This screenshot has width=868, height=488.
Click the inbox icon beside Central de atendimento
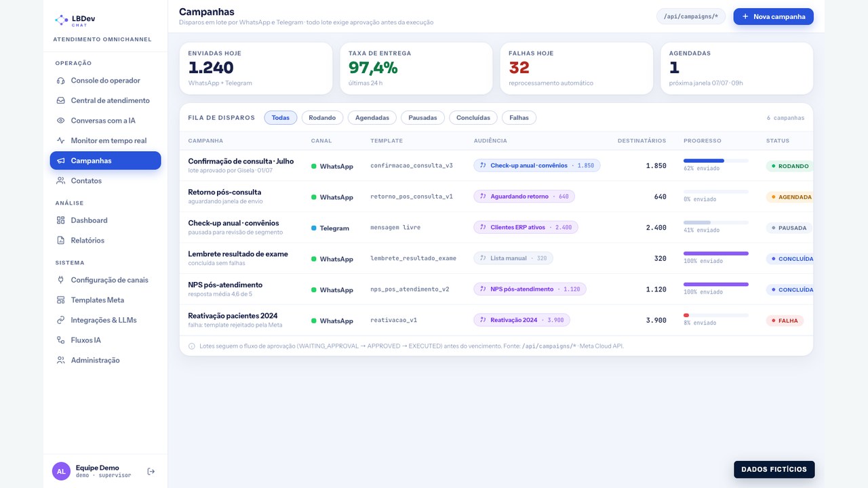coord(61,100)
